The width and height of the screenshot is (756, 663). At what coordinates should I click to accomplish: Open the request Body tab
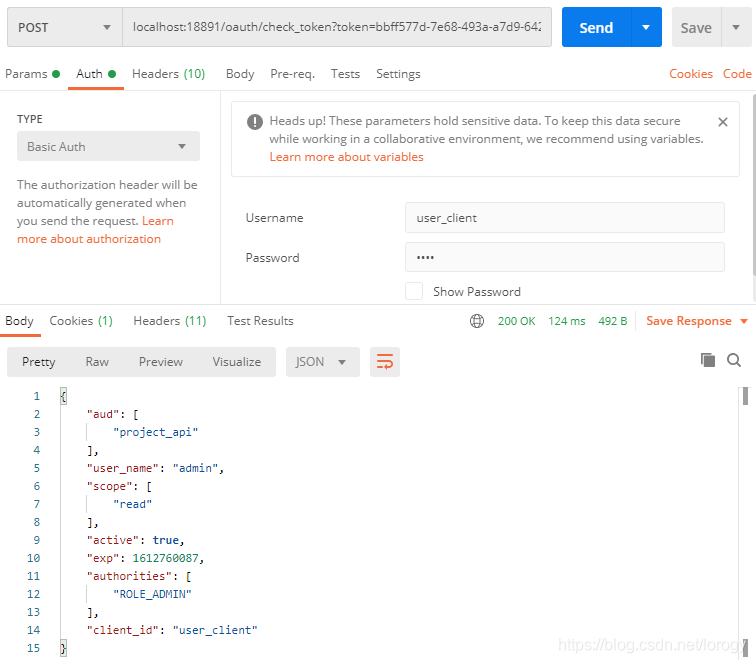(240, 74)
